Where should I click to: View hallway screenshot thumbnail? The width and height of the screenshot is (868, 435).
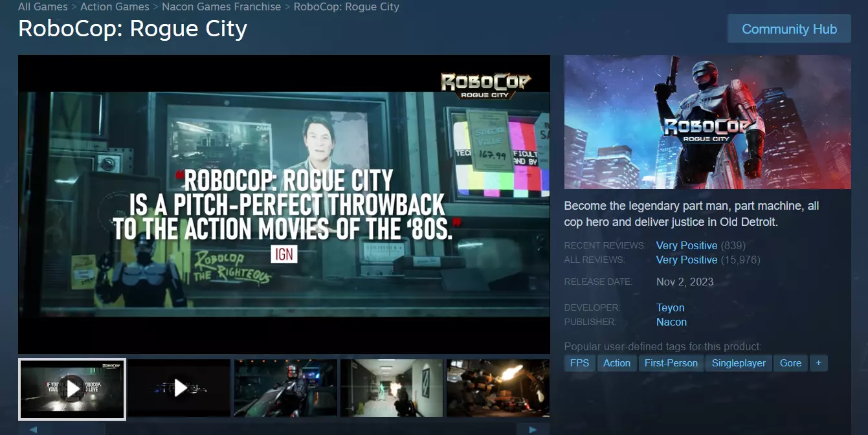point(392,388)
